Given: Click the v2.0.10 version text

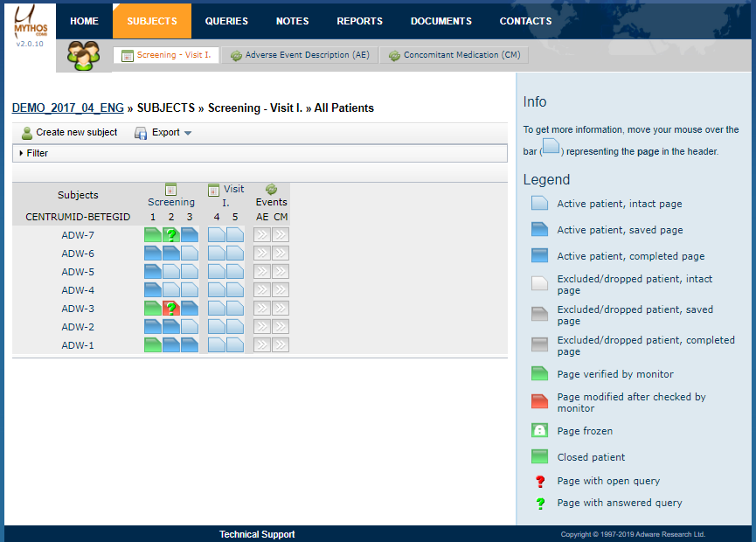Looking at the screenshot, I should (x=30, y=44).
